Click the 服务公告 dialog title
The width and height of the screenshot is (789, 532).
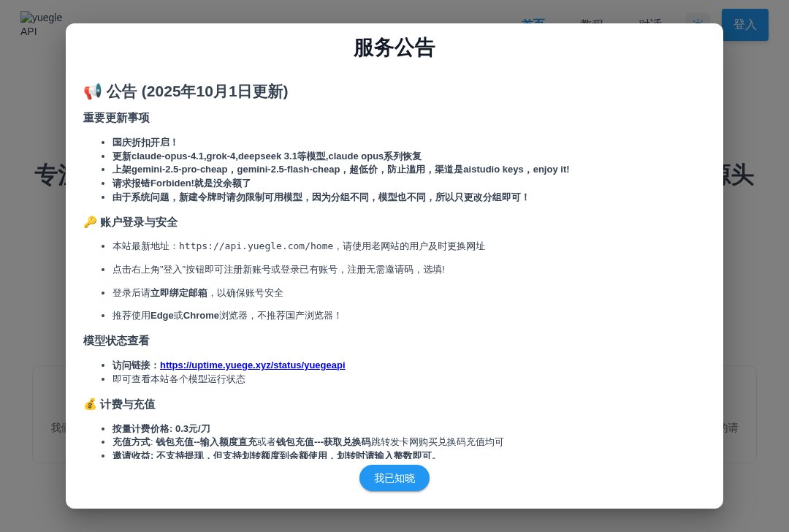click(394, 48)
